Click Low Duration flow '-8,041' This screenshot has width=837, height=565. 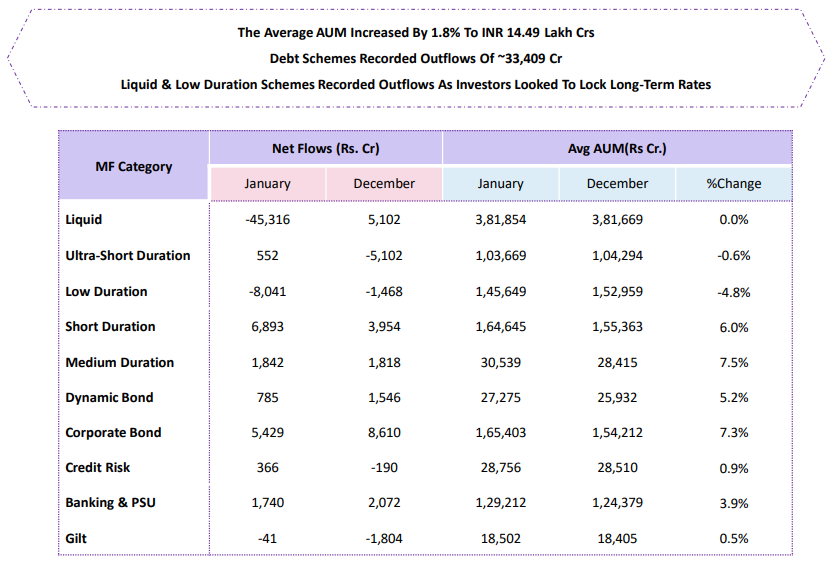[x=267, y=292]
